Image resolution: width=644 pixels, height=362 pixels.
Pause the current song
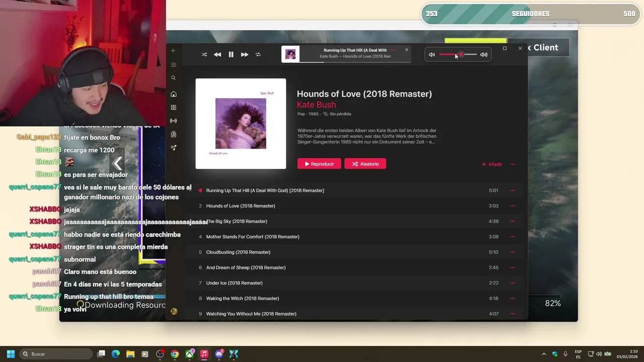tap(231, 54)
